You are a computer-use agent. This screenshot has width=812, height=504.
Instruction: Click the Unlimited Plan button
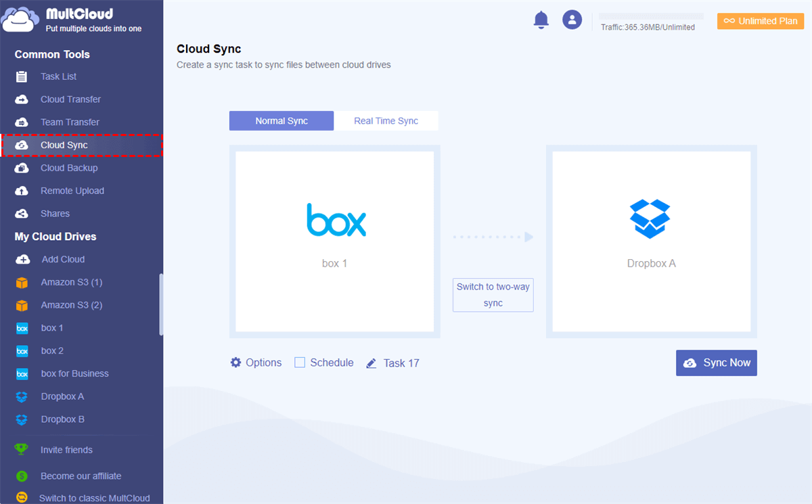click(x=761, y=21)
